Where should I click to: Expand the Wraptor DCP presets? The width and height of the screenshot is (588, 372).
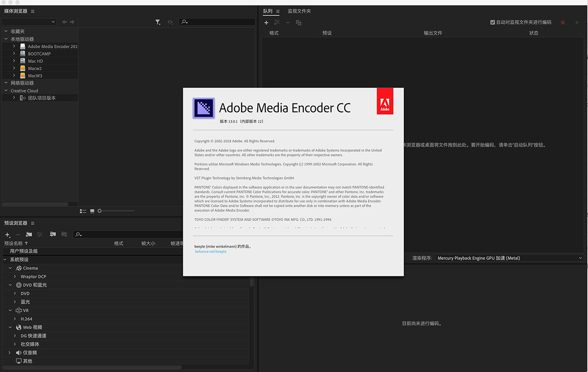(x=15, y=277)
